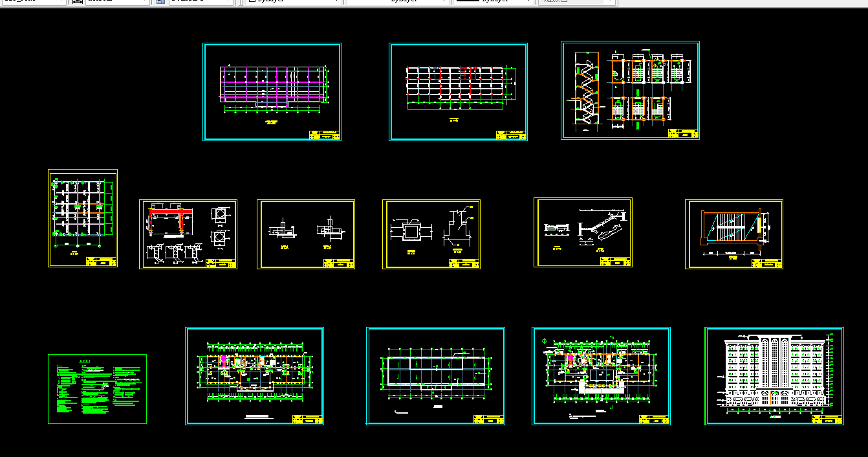Click the title block of the green-grid column sheet
The width and height of the screenshot is (868, 457).
click(100, 262)
